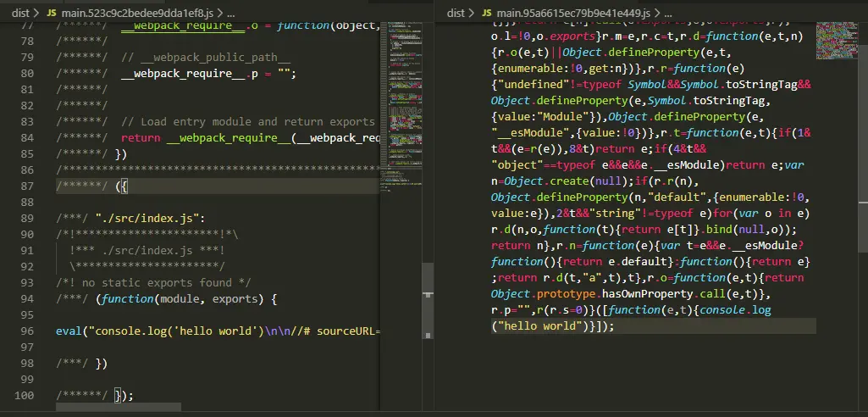The image size is (868, 417).
Task: Click the JS file icon for main.95a6615ec79b9e41e449.js
Action: tap(487, 13)
